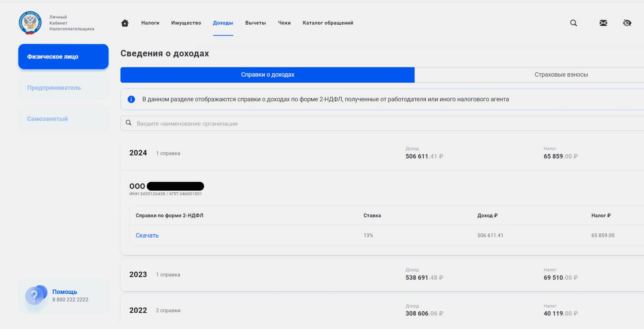Open messages via the envelope icon

603,23
